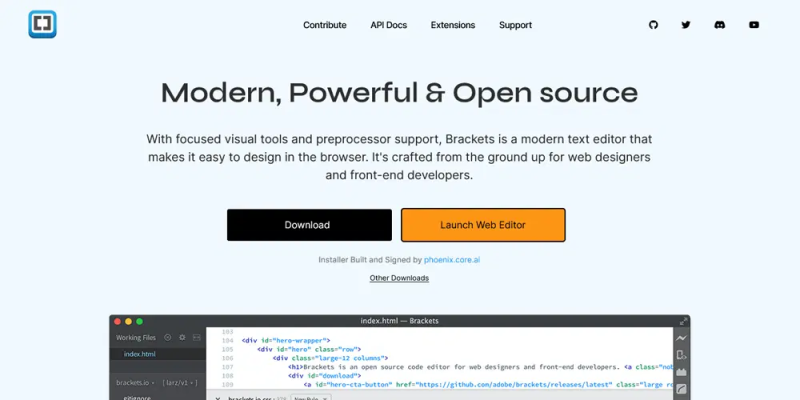
Task: Open the Twitter icon link
Action: click(x=686, y=24)
